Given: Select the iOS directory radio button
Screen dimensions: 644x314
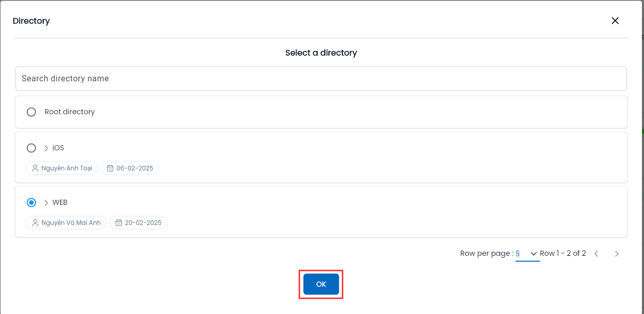Looking at the screenshot, I should tap(31, 148).
